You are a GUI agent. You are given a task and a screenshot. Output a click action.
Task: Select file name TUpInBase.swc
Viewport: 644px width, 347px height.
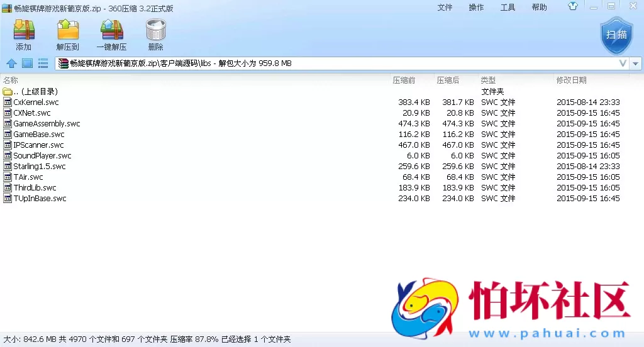[40, 198]
